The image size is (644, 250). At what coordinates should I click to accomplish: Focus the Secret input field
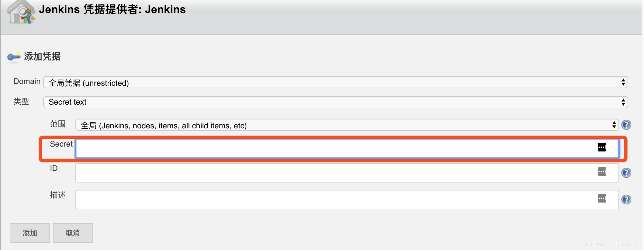(x=347, y=148)
